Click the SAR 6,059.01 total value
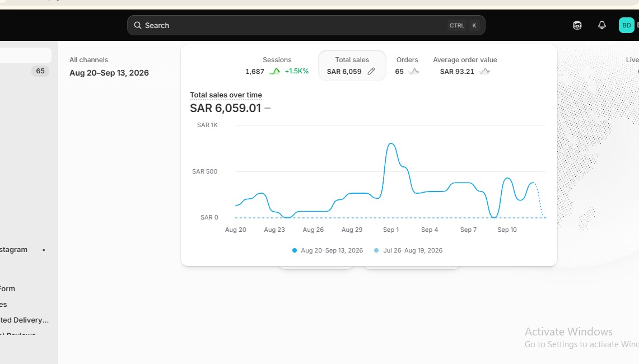 (225, 108)
